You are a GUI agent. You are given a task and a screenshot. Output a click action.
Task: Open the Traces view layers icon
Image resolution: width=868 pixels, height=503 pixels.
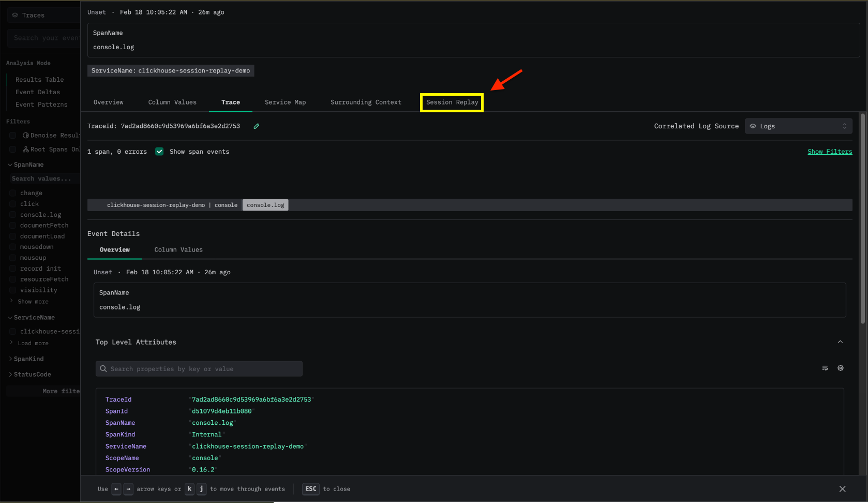(x=14, y=14)
